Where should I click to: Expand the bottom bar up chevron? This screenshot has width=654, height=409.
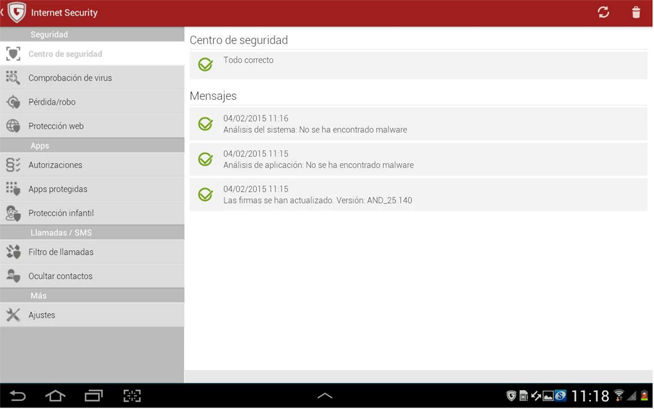324,396
